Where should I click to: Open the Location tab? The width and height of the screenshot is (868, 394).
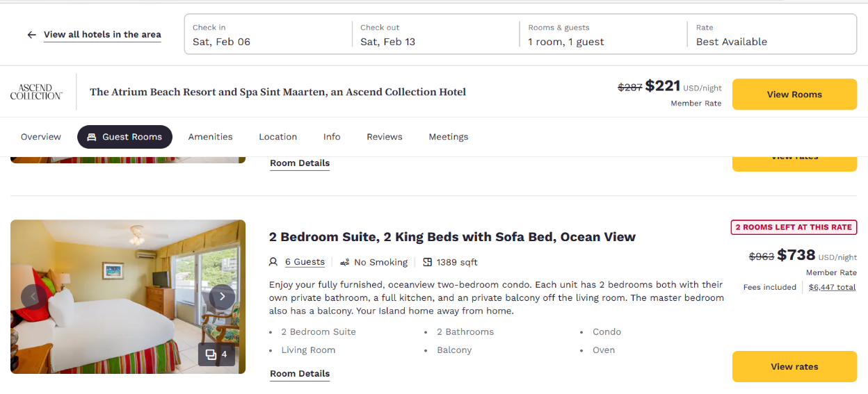(x=278, y=137)
